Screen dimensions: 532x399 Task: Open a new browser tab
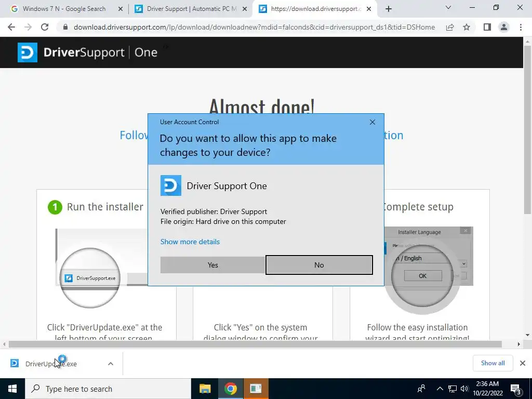389,9
